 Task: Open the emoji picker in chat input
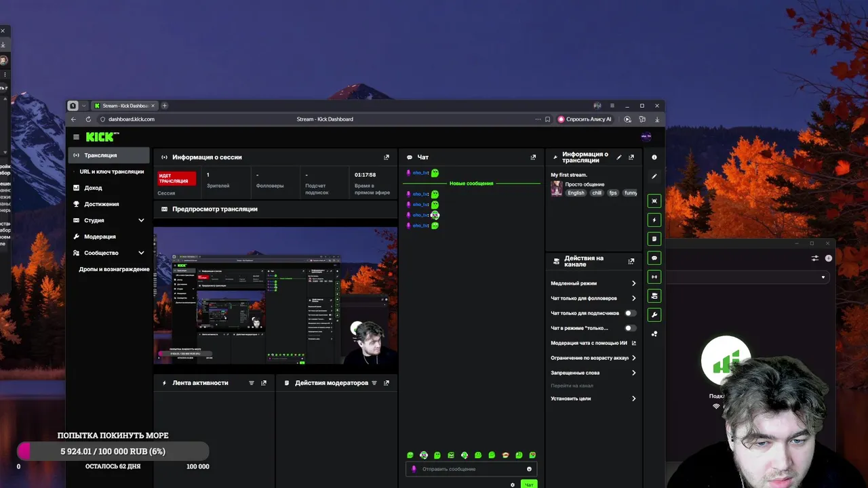point(529,469)
